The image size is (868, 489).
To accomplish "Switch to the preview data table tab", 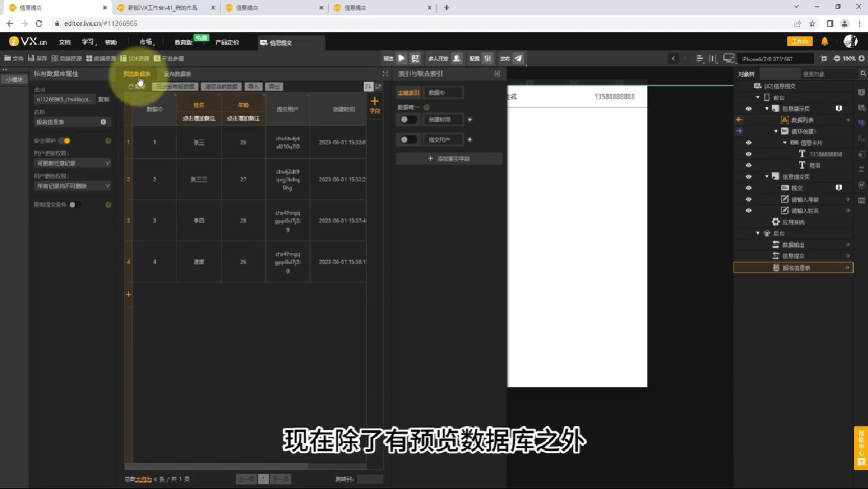I will click(137, 74).
